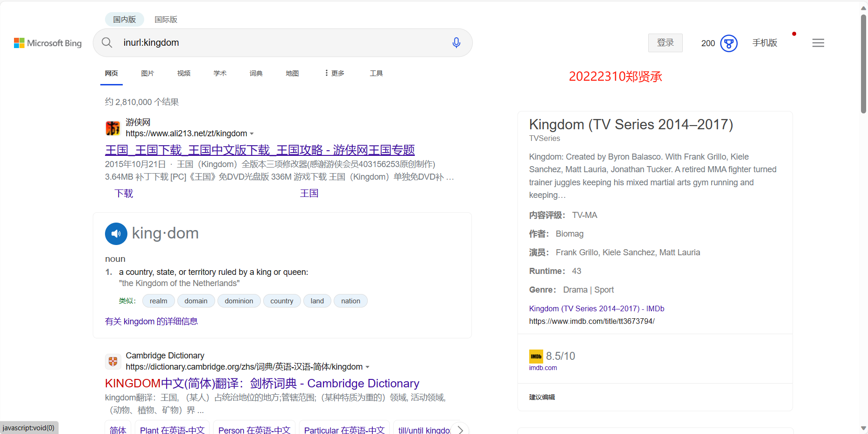Click the 下载 sublink
This screenshot has width=868, height=434.
124,193
